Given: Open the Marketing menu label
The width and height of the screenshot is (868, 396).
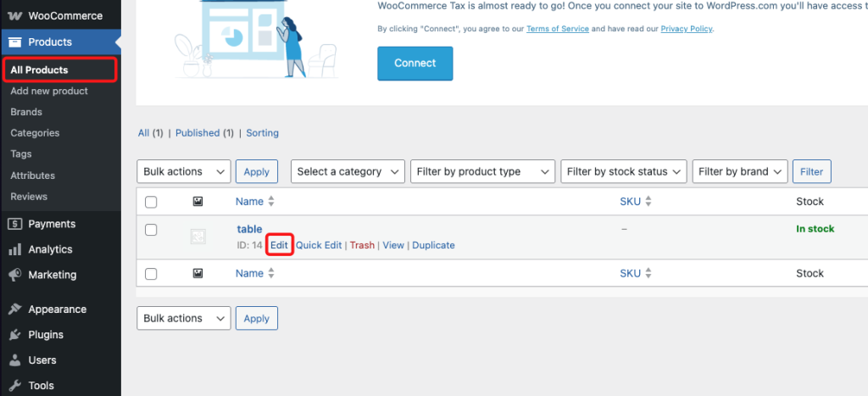Looking at the screenshot, I should [53, 275].
